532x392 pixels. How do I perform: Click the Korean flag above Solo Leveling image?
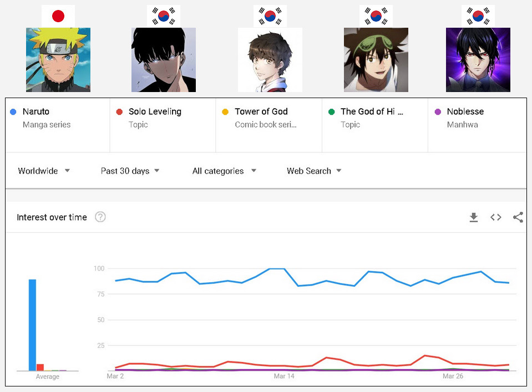[x=164, y=16]
